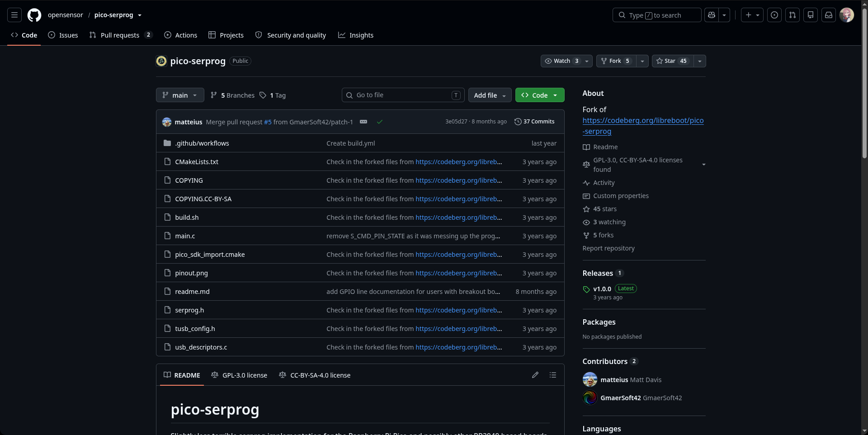
Task: Open pull request #5 link
Action: pos(268,122)
